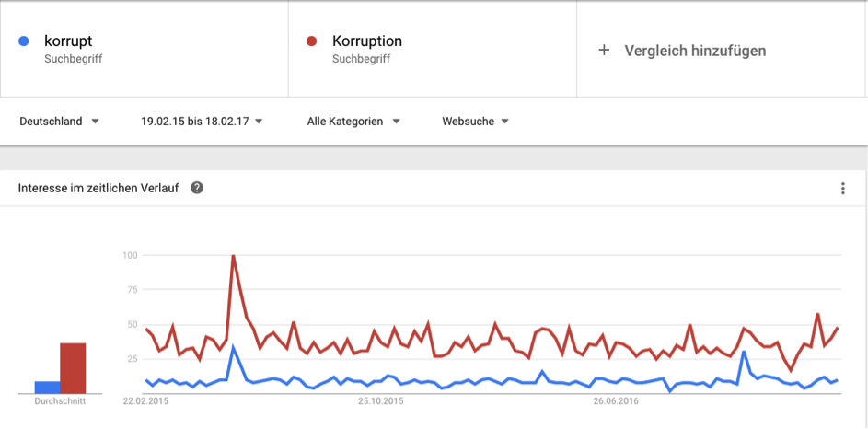Click Vergleich hinzufügen
This screenshot has height=429, width=868.
(695, 51)
